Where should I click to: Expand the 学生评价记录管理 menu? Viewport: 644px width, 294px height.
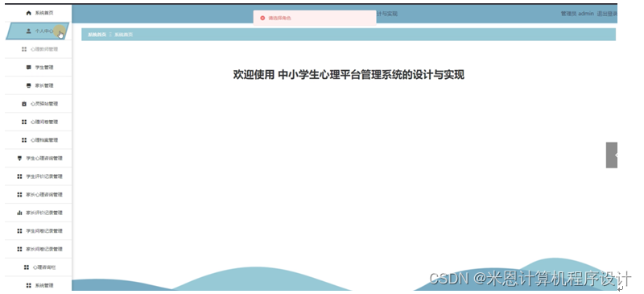tap(39, 176)
